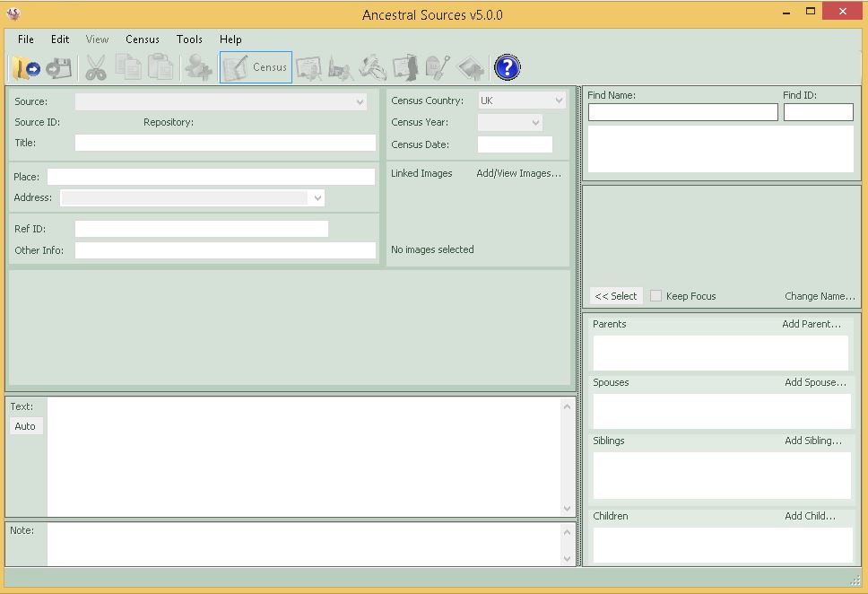
Task: Click the 'No images selected' text
Action: [432, 250]
